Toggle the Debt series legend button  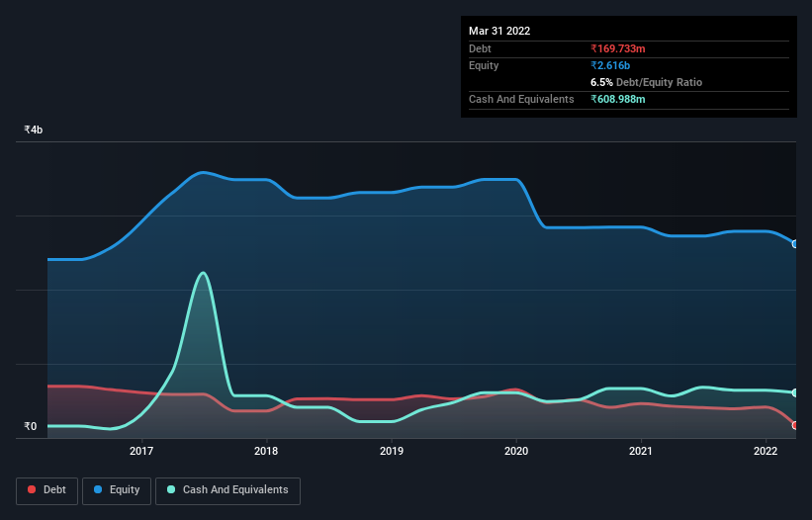pyautogui.click(x=47, y=490)
